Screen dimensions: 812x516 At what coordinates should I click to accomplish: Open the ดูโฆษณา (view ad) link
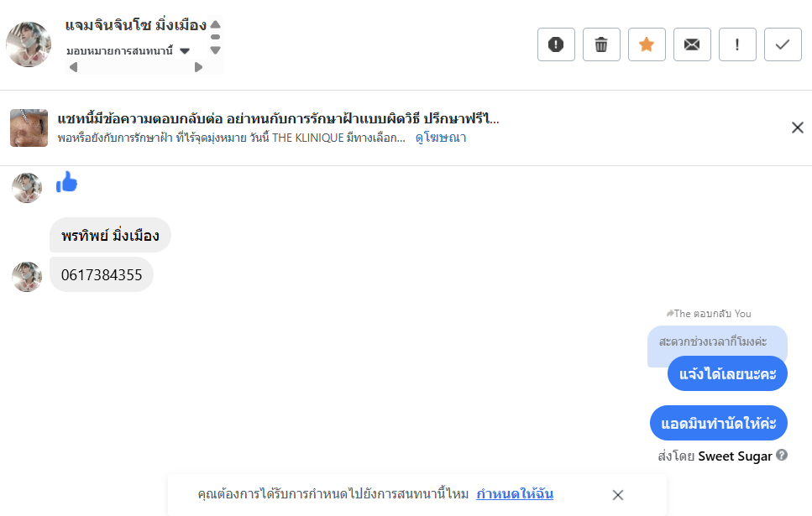point(441,138)
